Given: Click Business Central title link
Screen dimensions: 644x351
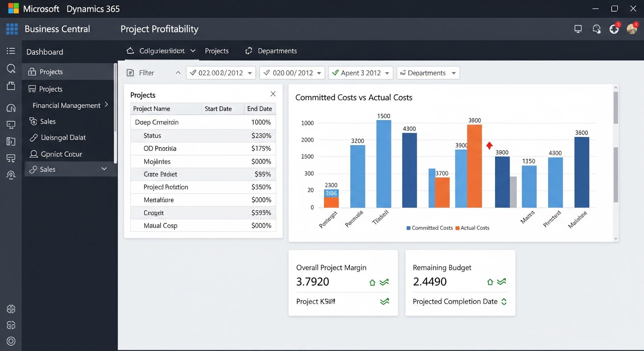Looking at the screenshot, I should pos(57,29).
